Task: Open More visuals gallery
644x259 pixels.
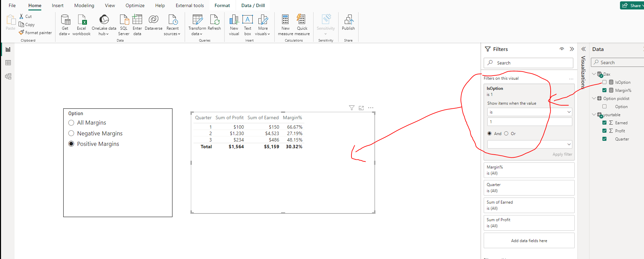Action: click(x=263, y=25)
